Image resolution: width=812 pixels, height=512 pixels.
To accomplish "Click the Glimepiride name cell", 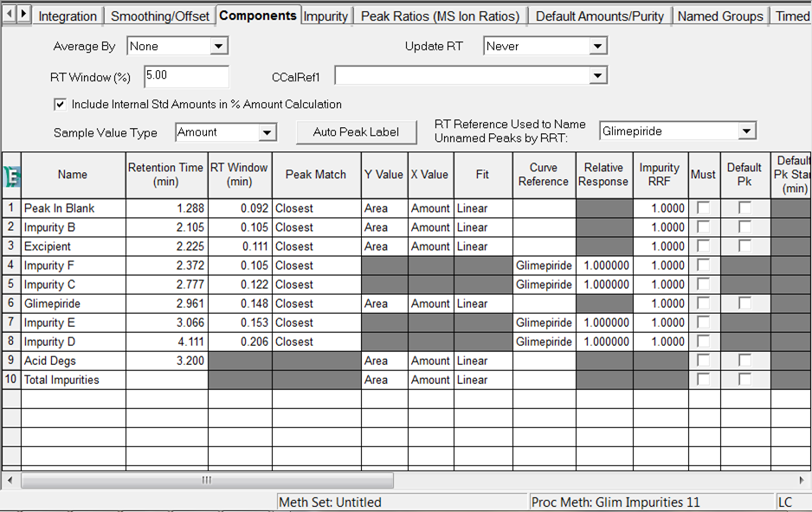I will pos(73,304).
